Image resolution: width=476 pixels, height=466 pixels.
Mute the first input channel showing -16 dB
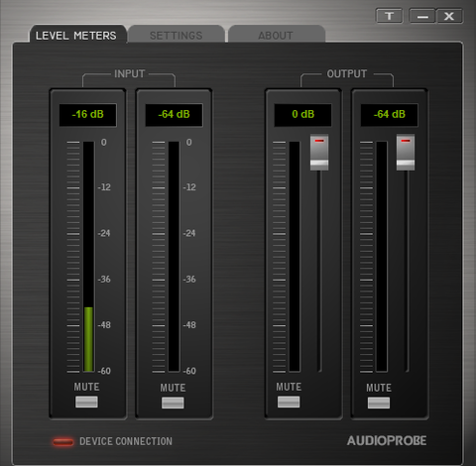[86, 402]
